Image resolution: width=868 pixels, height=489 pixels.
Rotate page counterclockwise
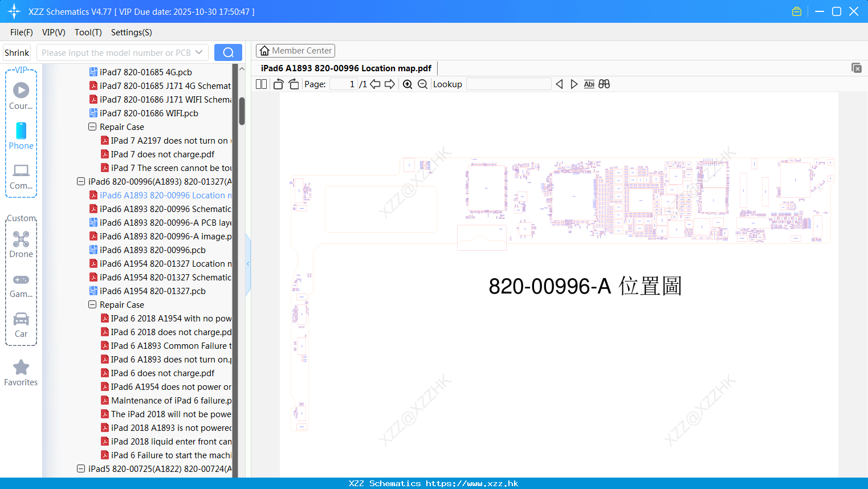[x=278, y=84]
